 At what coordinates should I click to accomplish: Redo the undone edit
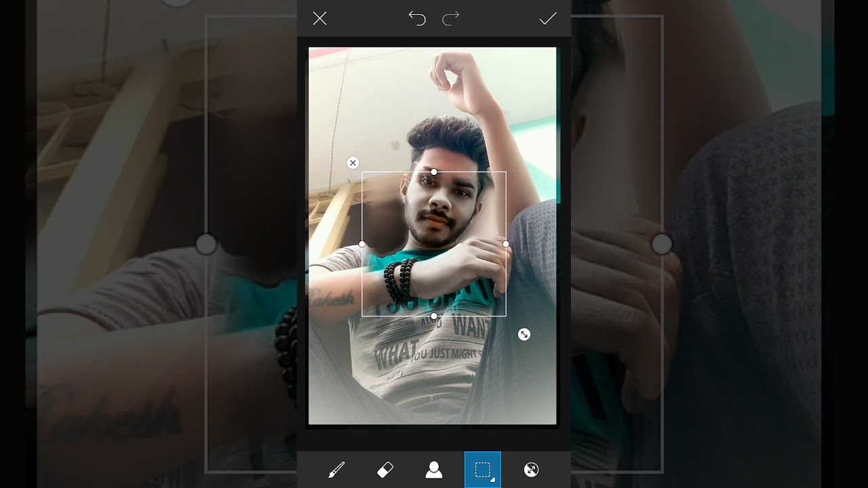coord(451,18)
